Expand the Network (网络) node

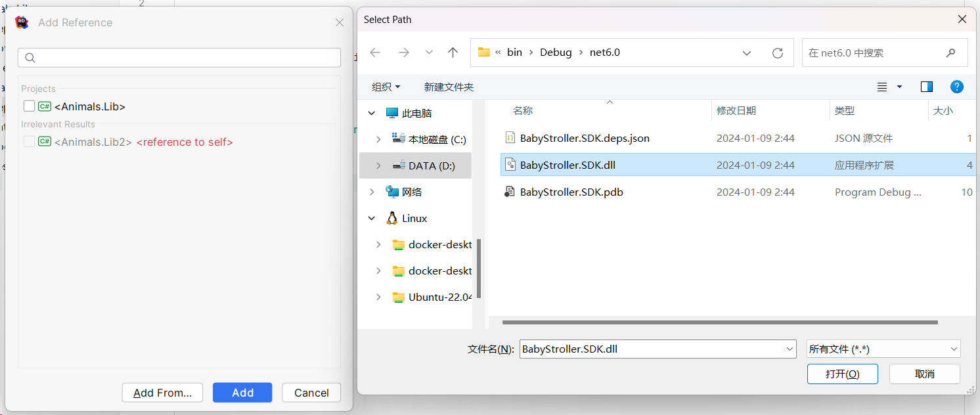point(372,192)
